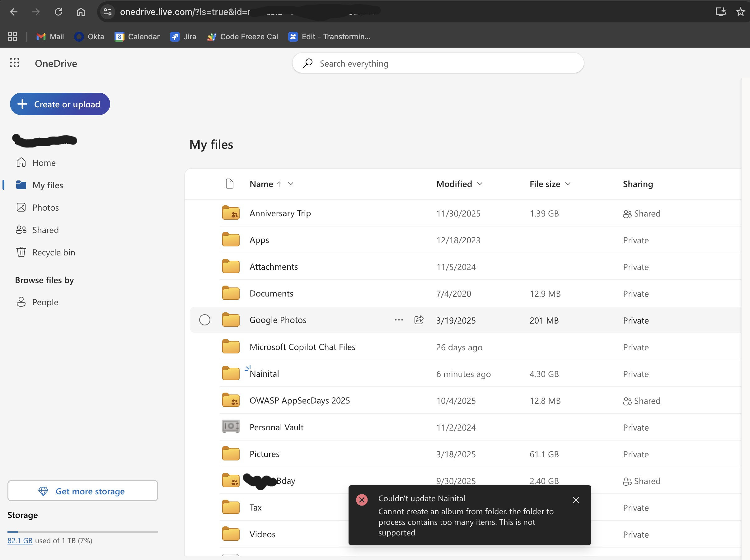
Task: Click the red error icon in notification
Action: pyautogui.click(x=362, y=500)
